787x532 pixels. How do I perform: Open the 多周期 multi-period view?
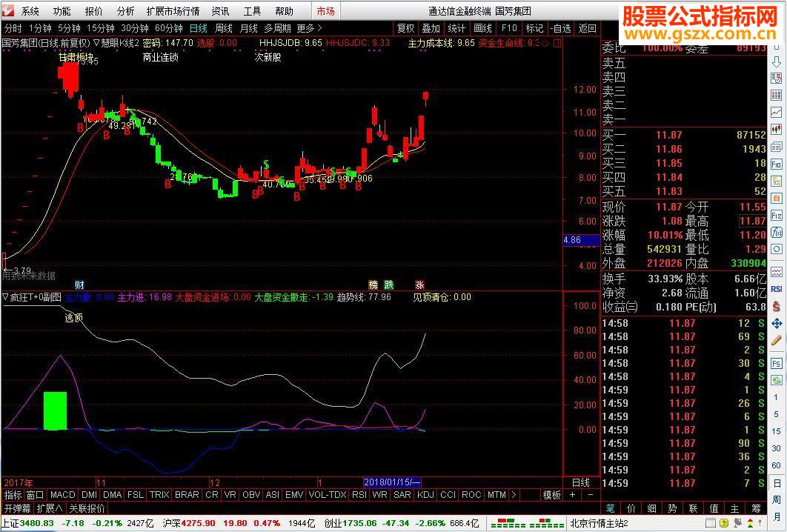[x=278, y=29]
